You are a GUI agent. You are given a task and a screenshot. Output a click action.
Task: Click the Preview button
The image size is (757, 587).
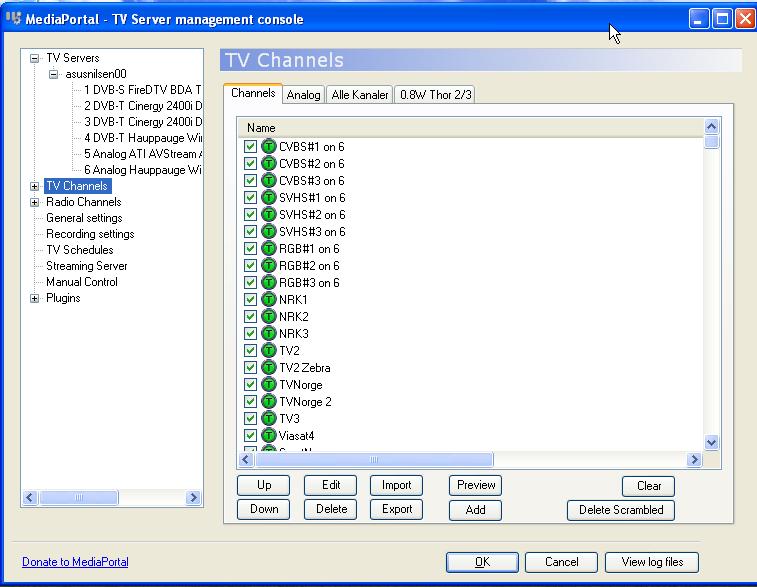(x=476, y=485)
